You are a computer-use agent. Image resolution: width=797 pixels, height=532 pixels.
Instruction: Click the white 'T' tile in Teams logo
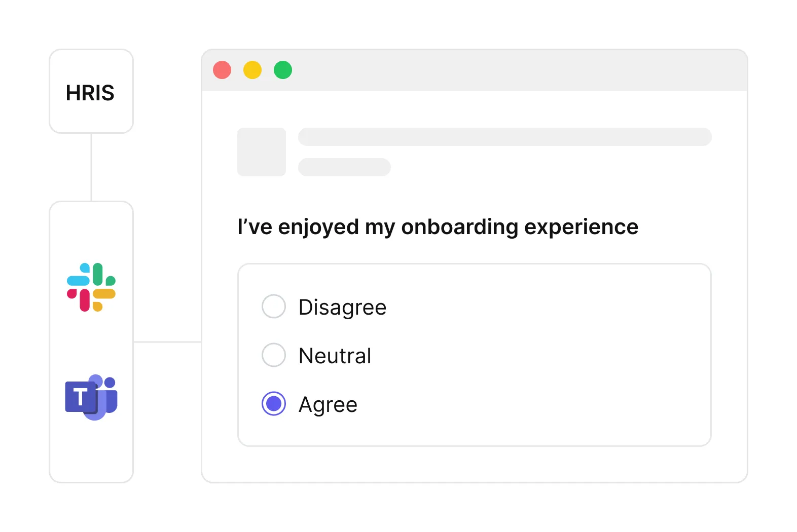point(81,396)
